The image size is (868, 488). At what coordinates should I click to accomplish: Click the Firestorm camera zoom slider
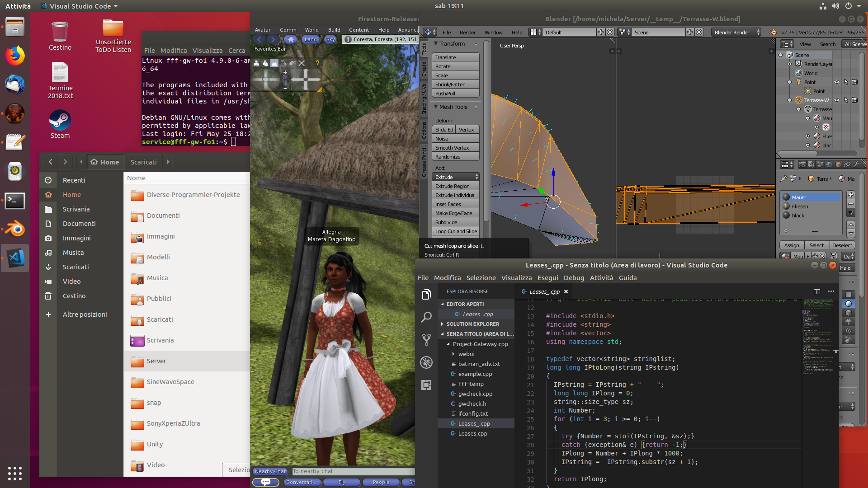285,80
